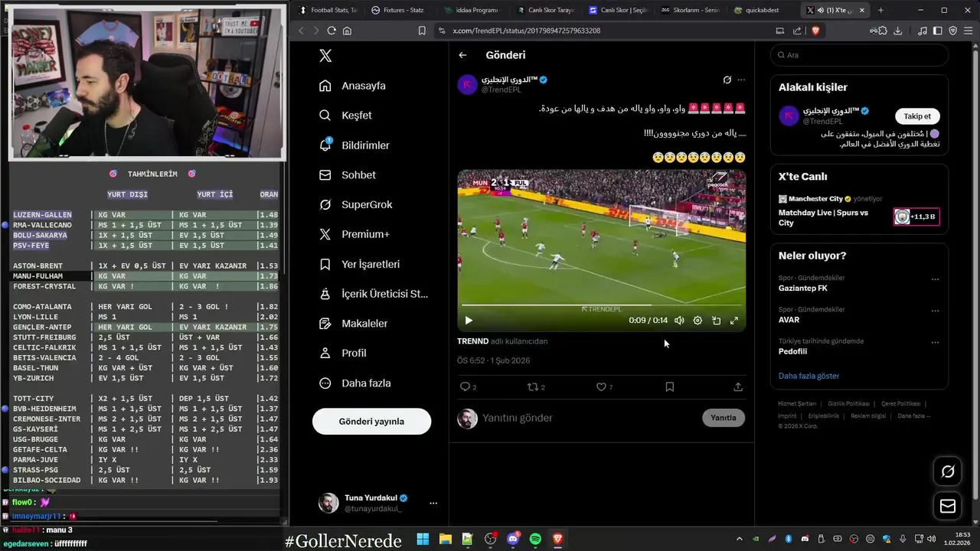Open the browser extensions puzzle icon
This screenshot has height=551, width=980.
(x=884, y=31)
